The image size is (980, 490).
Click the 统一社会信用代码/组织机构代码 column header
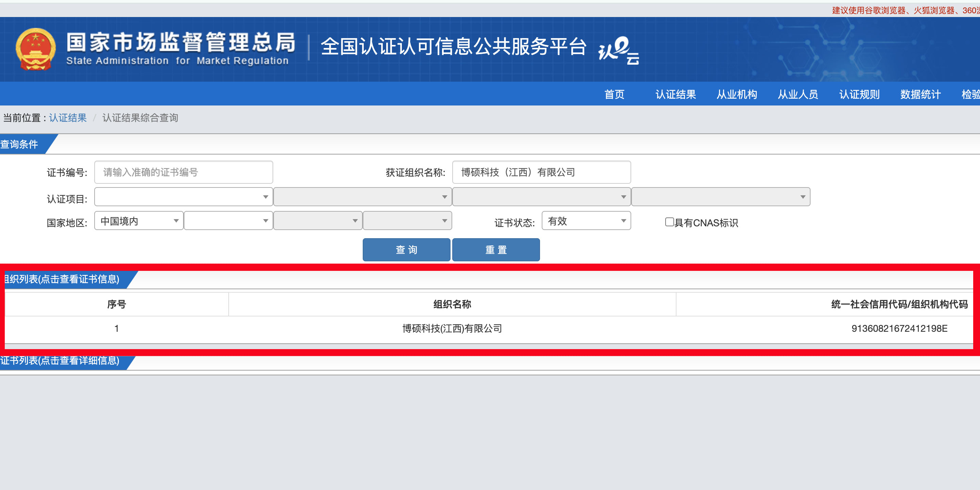coord(899,304)
